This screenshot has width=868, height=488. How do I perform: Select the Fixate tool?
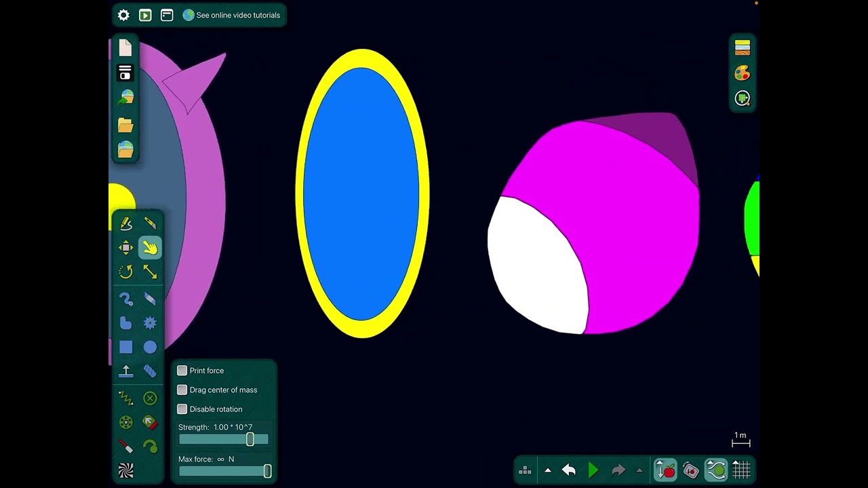tap(150, 399)
